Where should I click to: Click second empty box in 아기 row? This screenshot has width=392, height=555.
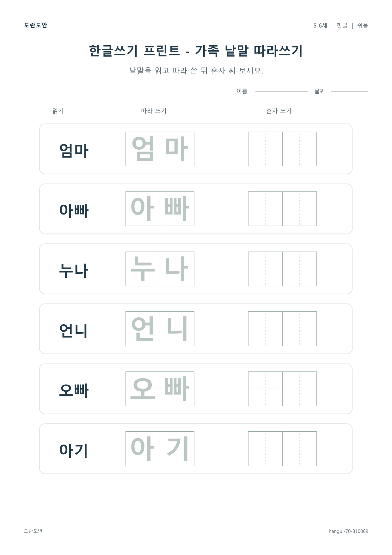300,449
